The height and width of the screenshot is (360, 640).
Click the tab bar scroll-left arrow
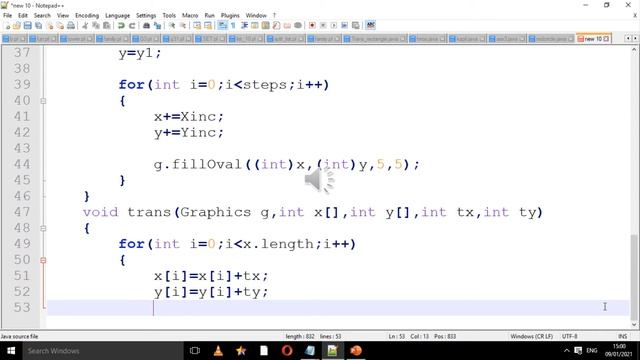pyautogui.click(x=627, y=38)
